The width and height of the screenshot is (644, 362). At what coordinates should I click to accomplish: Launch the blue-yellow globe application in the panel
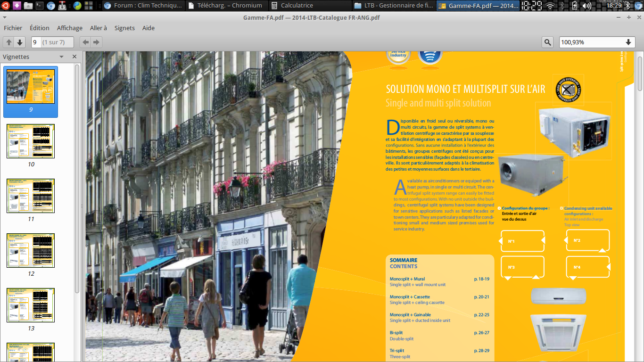pyautogui.click(x=76, y=6)
